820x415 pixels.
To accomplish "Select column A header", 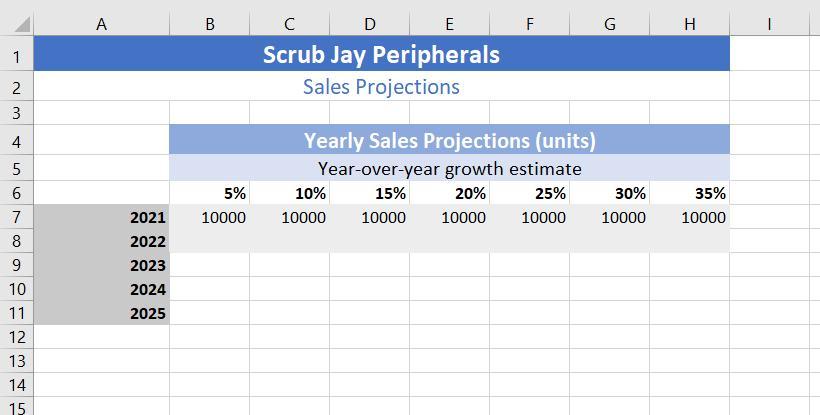I will coord(101,25).
